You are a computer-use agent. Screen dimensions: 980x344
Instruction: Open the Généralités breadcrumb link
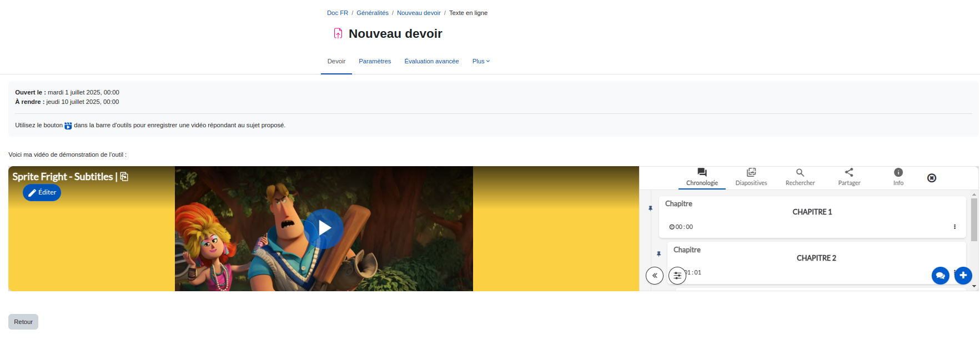373,13
